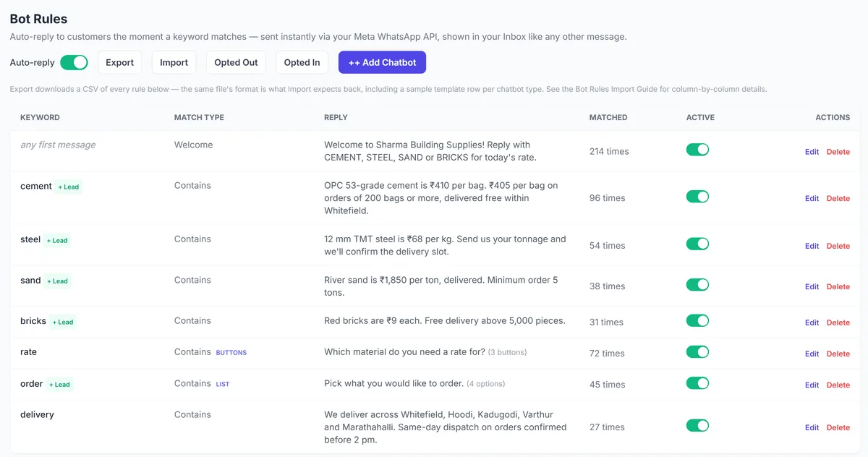The width and height of the screenshot is (868, 457).
Task: Click the '96 times' matched count
Action: point(607,198)
